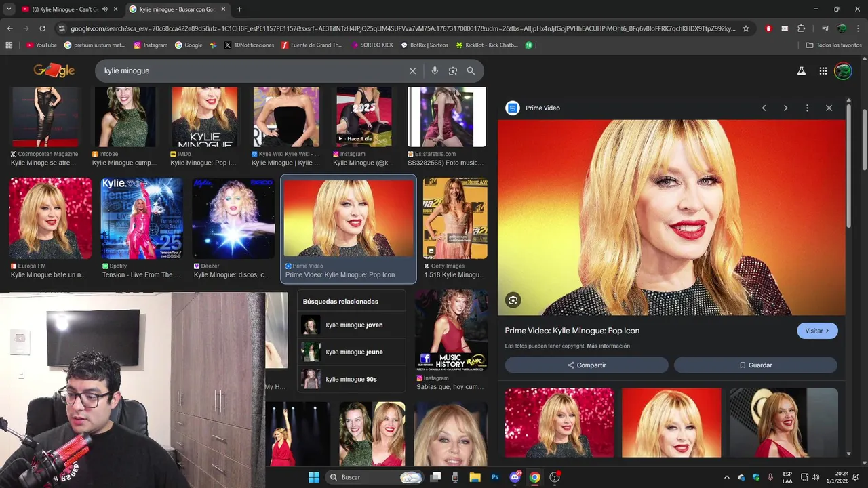Screen dimensions: 868x488
Task: Reload the page
Action: click(42, 28)
